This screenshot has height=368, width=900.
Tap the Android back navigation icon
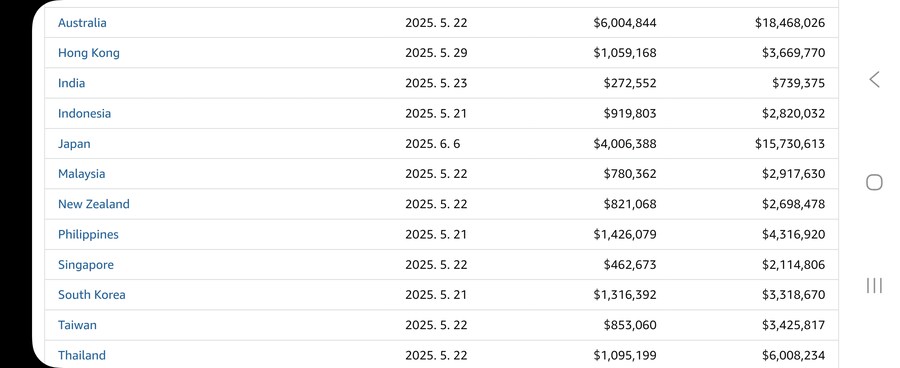point(874,79)
